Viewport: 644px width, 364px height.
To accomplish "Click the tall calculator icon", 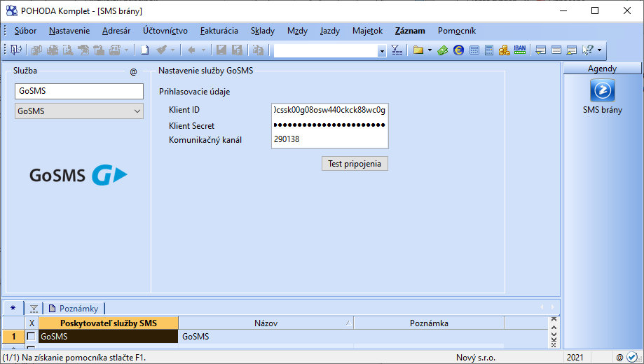I will click(x=488, y=50).
